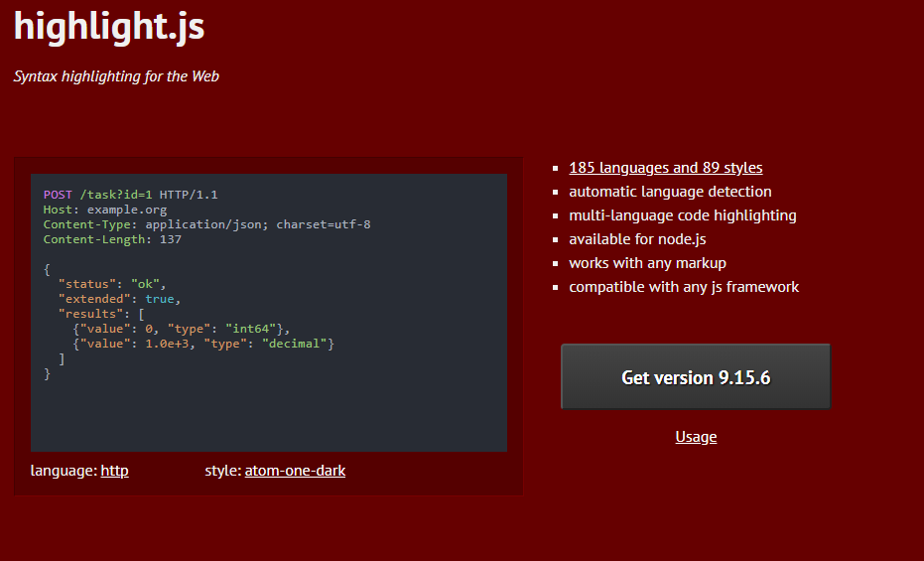The width and height of the screenshot is (924, 561).
Task: Click the 'Content-Type' header name
Action: pos(86,224)
